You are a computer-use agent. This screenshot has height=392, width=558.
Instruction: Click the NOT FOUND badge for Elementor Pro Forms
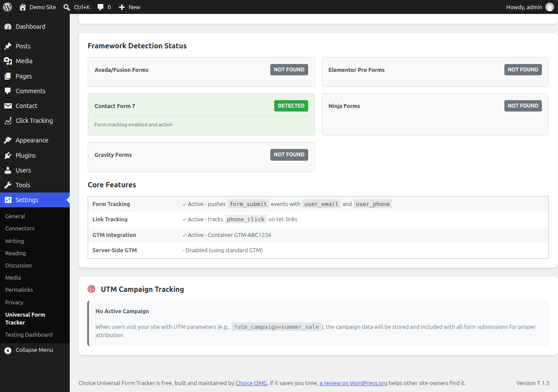pyautogui.click(x=523, y=70)
